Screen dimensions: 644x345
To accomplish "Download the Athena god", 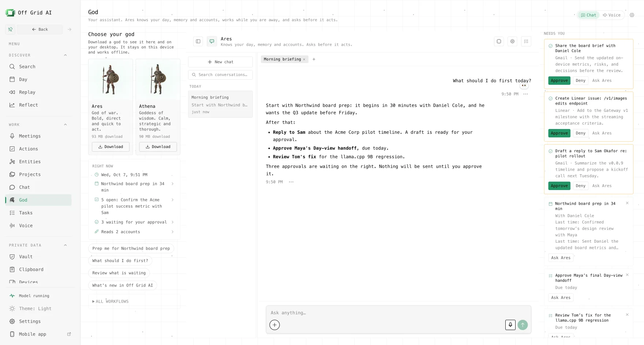I will (x=158, y=147).
